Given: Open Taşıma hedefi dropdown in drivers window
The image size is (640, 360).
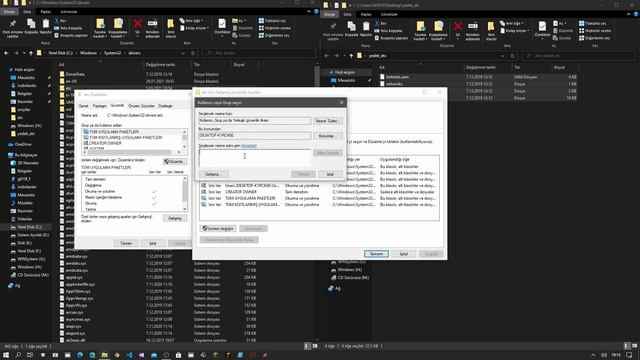Looking at the screenshot, I should point(100,28).
